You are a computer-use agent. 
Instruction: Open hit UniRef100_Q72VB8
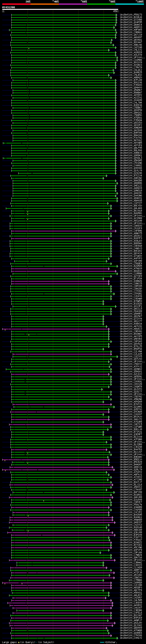click(x=131, y=20)
